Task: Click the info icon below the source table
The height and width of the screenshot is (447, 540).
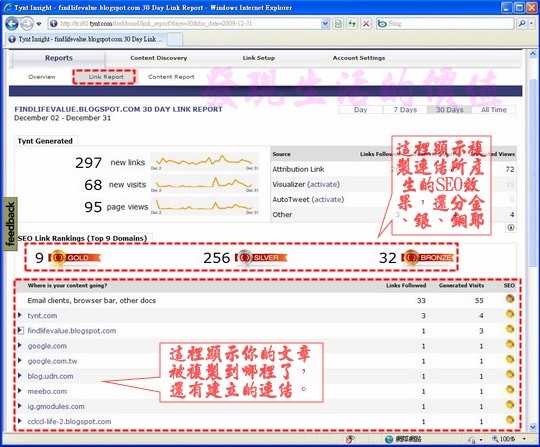Action: point(511,227)
